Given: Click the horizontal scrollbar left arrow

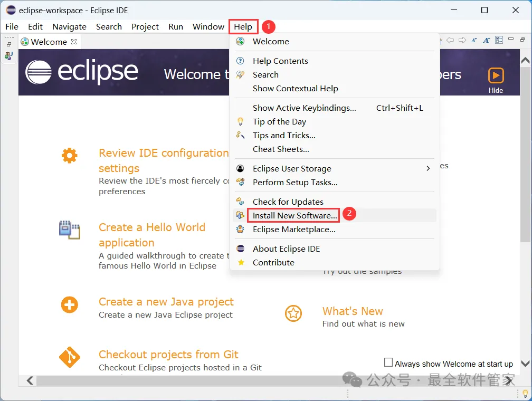Looking at the screenshot, I should (30, 380).
